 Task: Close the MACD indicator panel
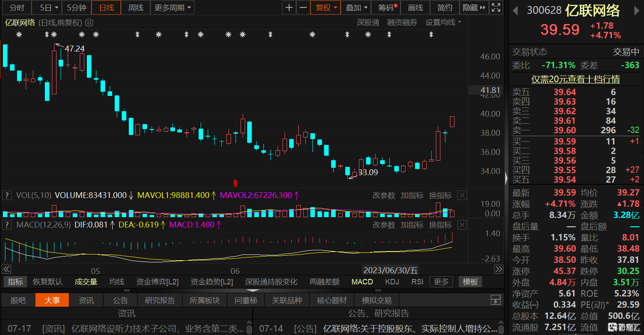pyautogui.click(x=462, y=225)
